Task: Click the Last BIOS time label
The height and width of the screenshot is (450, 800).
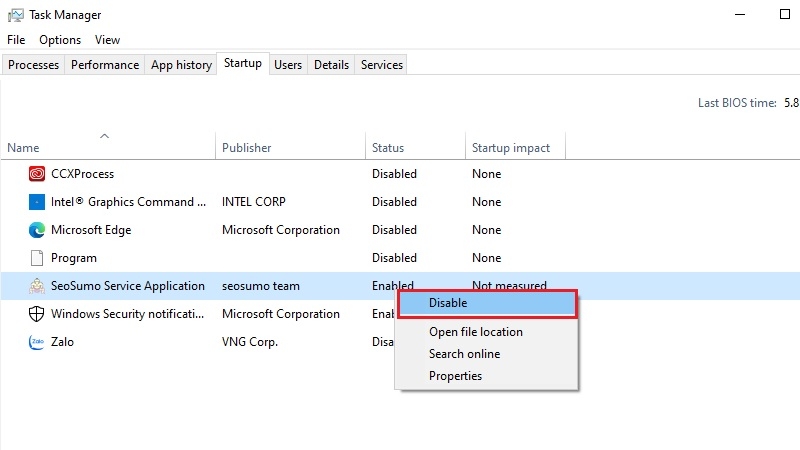Action: (x=737, y=103)
